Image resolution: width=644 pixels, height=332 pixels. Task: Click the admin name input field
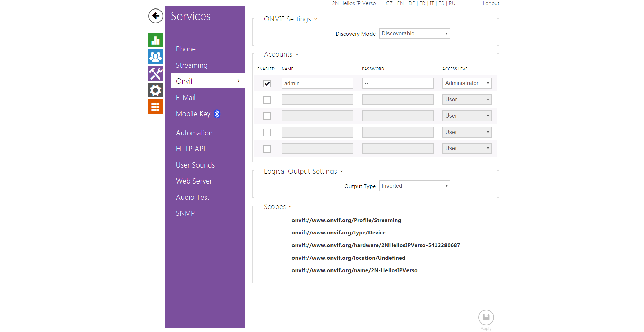pyautogui.click(x=317, y=84)
